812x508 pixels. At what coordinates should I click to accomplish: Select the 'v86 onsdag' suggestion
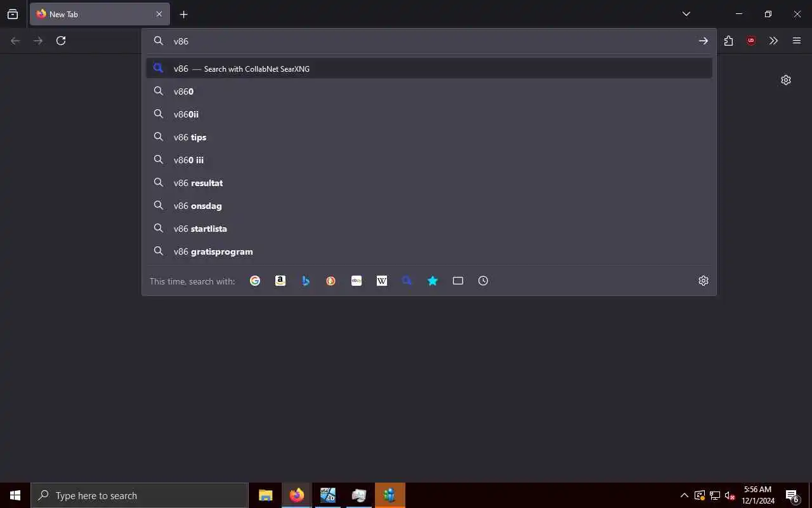point(429,206)
